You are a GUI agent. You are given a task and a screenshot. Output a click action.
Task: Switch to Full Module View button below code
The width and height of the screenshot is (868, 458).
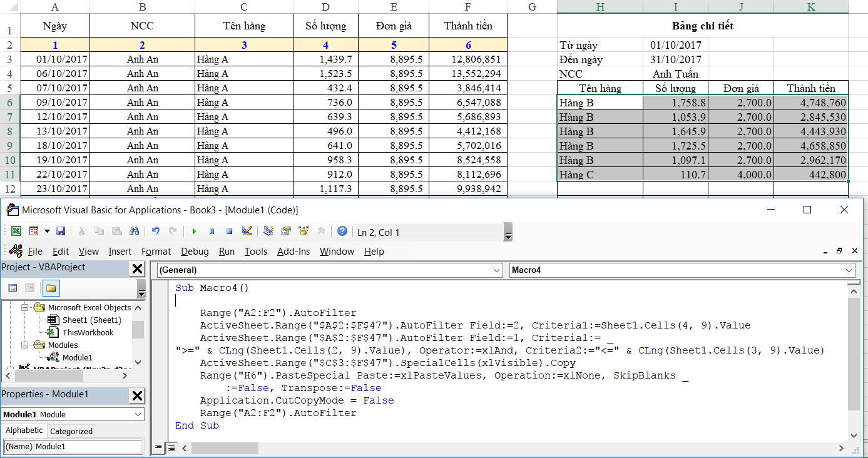[x=171, y=447]
